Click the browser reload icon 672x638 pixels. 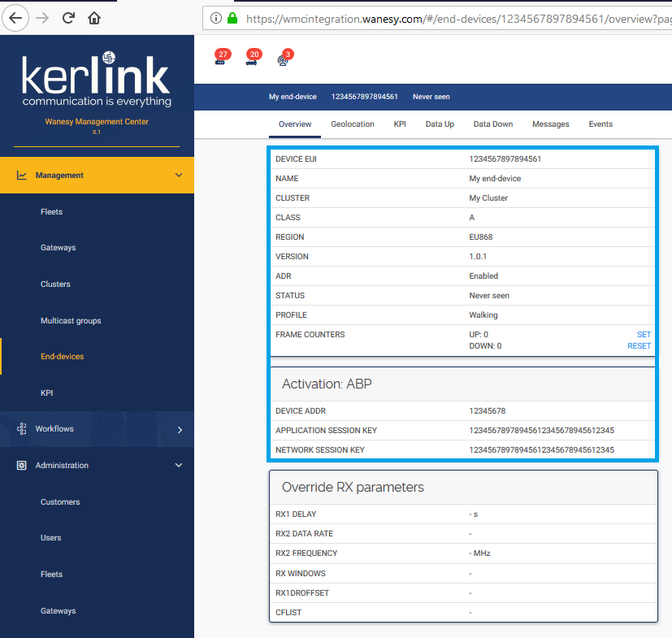69,17
